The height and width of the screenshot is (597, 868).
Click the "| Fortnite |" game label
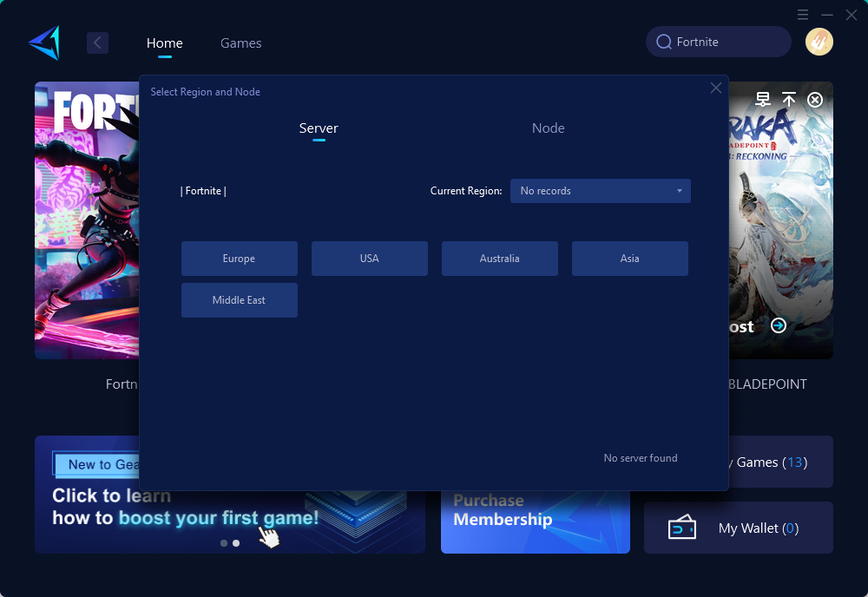point(203,191)
